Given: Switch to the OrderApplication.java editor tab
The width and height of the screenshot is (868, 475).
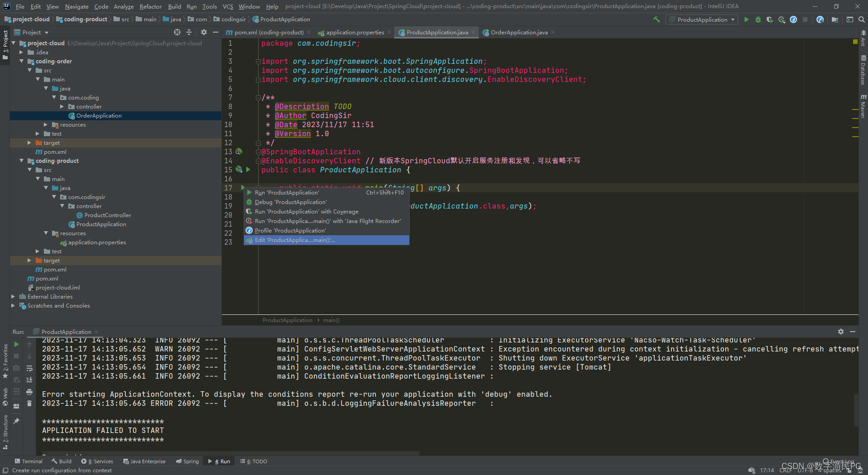Looking at the screenshot, I should (x=519, y=32).
